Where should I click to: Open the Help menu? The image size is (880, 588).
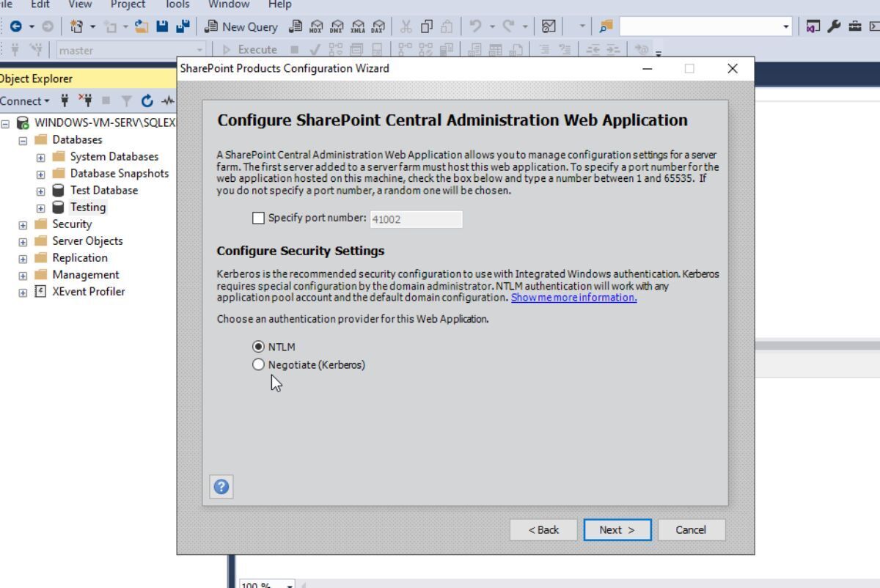point(279,4)
